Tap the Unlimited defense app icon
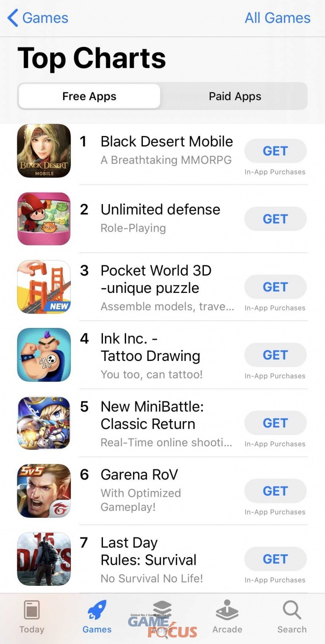This screenshot has height=644, width=325. point(44,218)
